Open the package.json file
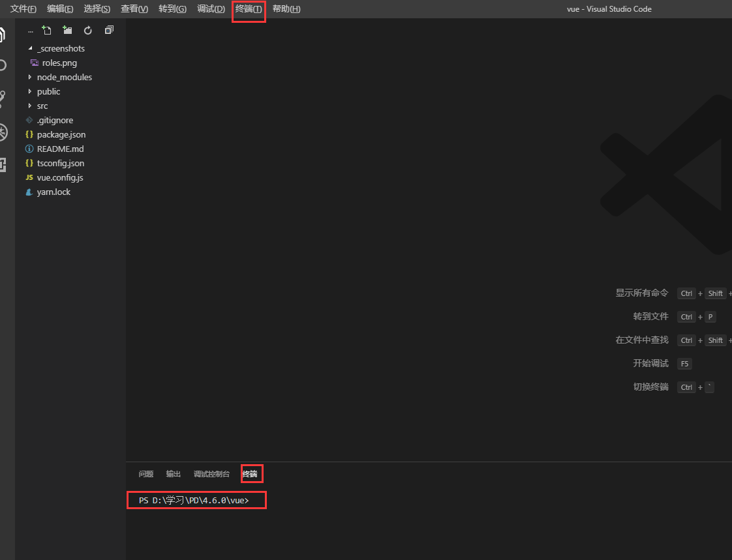 [x=61, y=135]
